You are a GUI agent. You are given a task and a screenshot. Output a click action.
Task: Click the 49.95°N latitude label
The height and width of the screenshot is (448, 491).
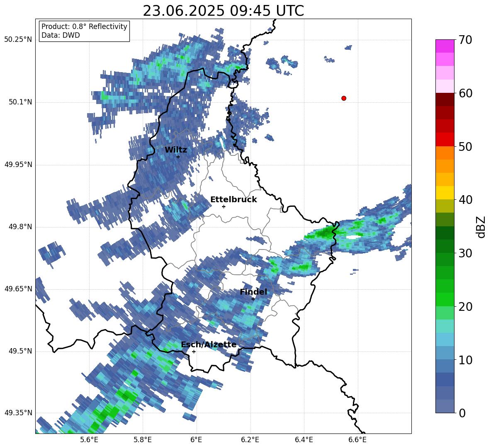18,165
